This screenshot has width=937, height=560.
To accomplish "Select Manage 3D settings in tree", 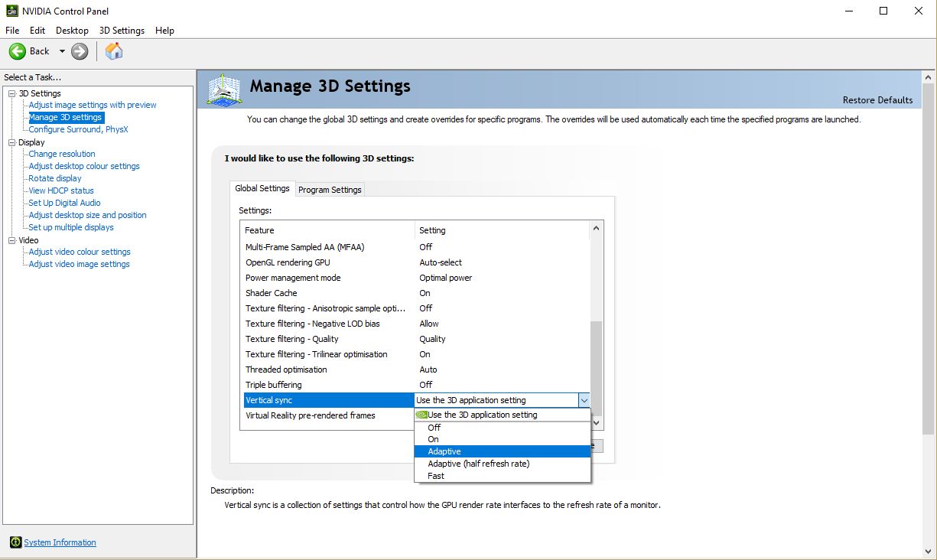I will (x=66, y=117).
